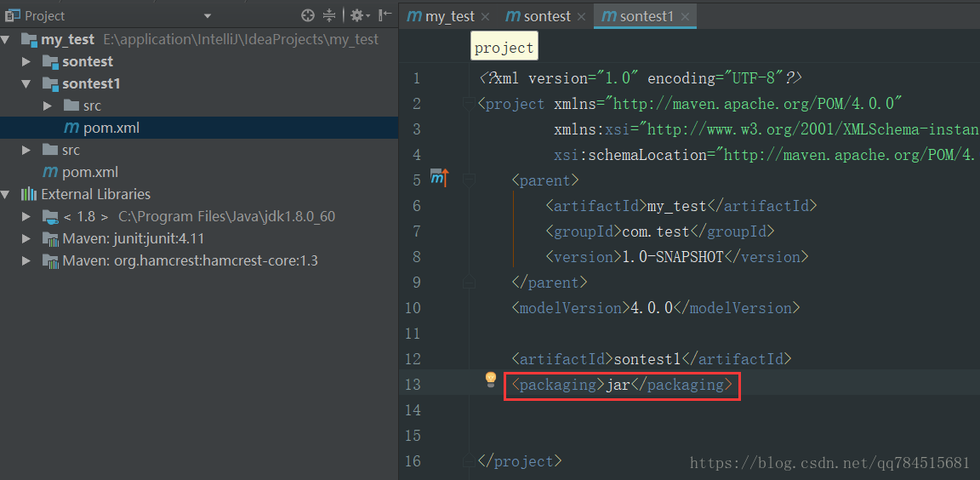
Task: Hide the Project tool window
Action: coord(385,15)
